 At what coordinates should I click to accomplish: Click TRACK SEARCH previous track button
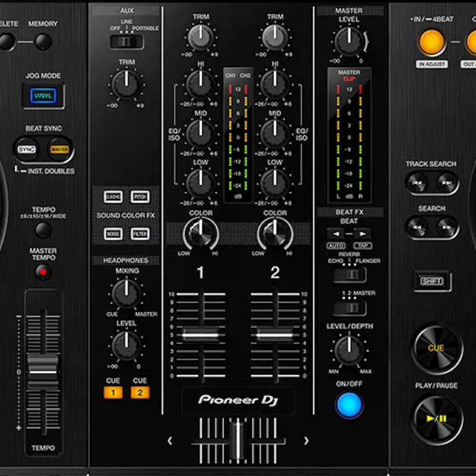coord(417,183)
